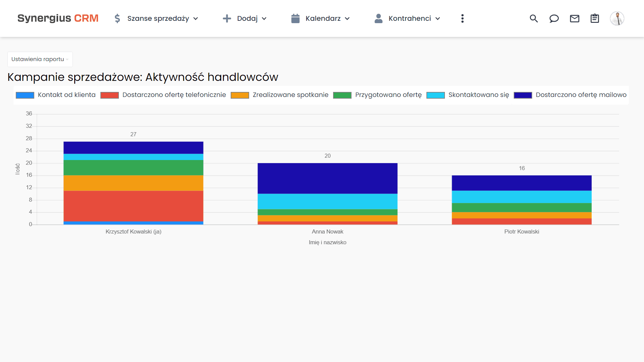
Task: Click the user avatar in the top right
Action: (617, 18)
